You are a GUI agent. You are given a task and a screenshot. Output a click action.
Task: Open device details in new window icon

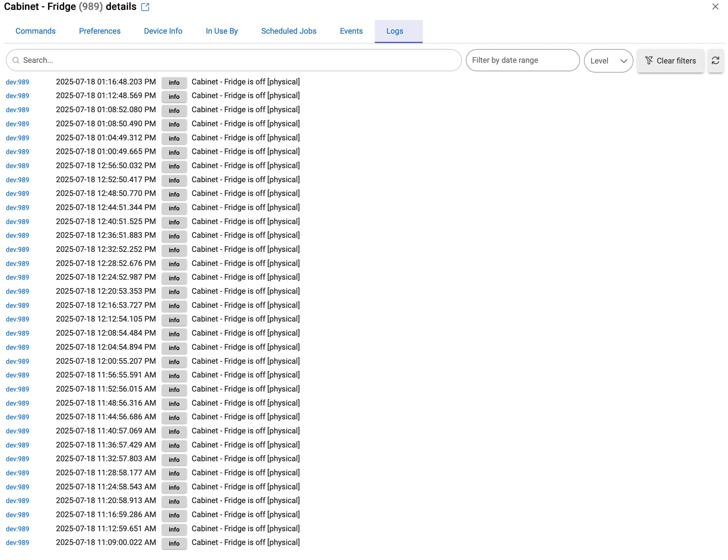[145, 7]
